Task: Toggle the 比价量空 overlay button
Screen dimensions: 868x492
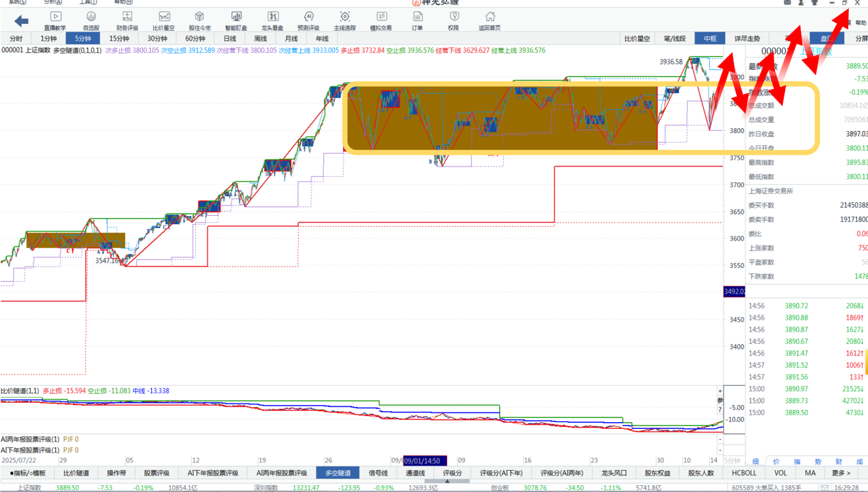Action: pos(637,38)
